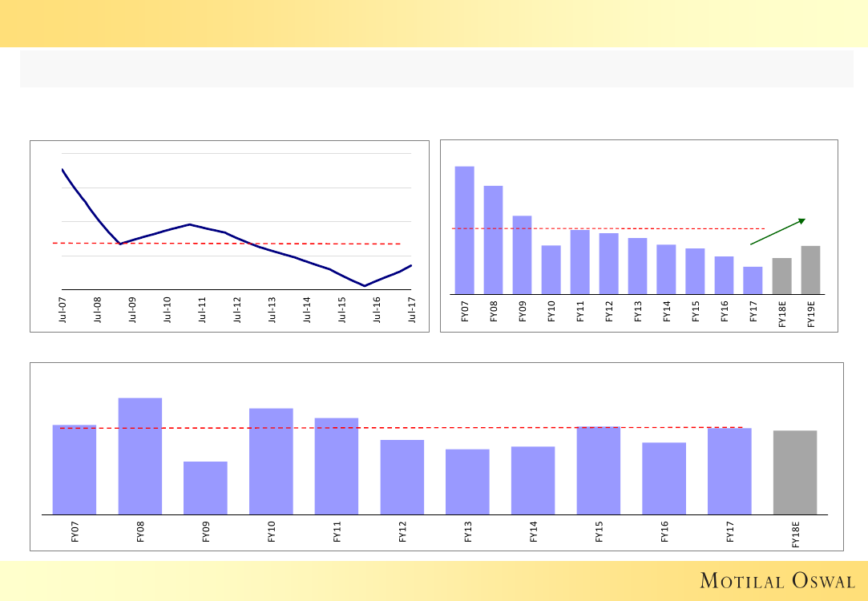Select the gray FY18E bar in bottom chart
This screenshot has height=601, width=868.
tap(795, 473)
